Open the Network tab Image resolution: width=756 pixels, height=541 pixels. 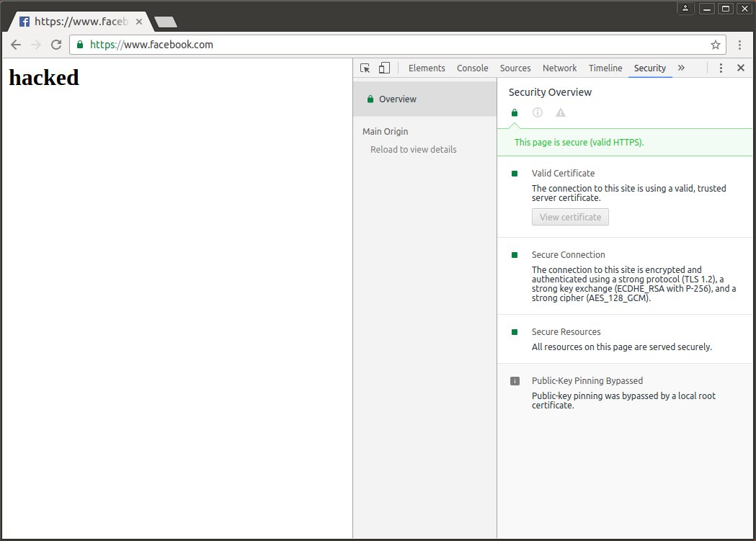pos(559,68)
